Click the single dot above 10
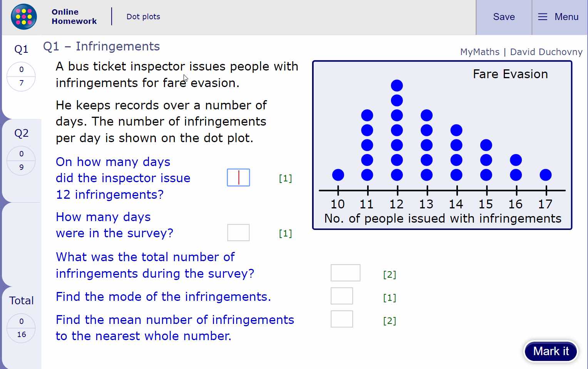Image resolution: width=588 pixels, height=369 pixels. [337, 174]
